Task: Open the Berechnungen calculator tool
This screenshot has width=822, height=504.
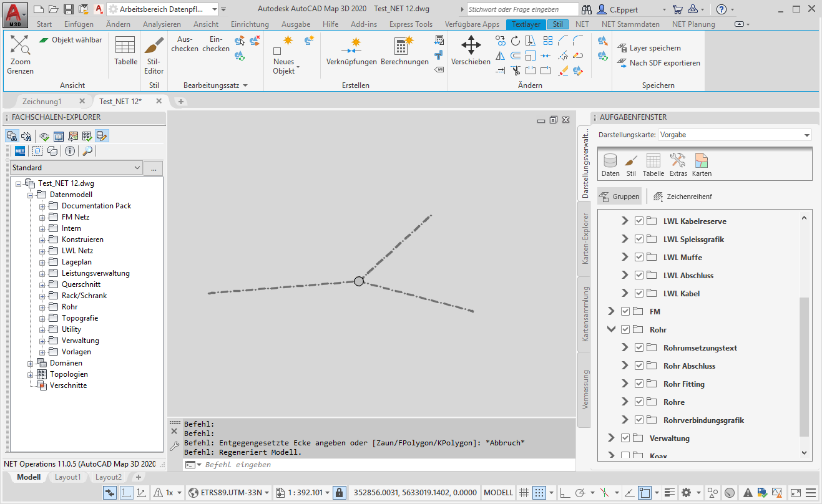Action: [x=404, y=51]
